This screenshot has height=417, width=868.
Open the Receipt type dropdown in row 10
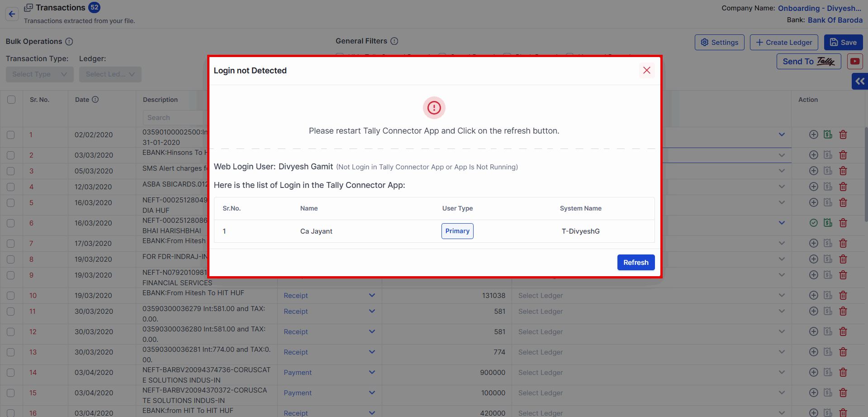tap(329, 296)
